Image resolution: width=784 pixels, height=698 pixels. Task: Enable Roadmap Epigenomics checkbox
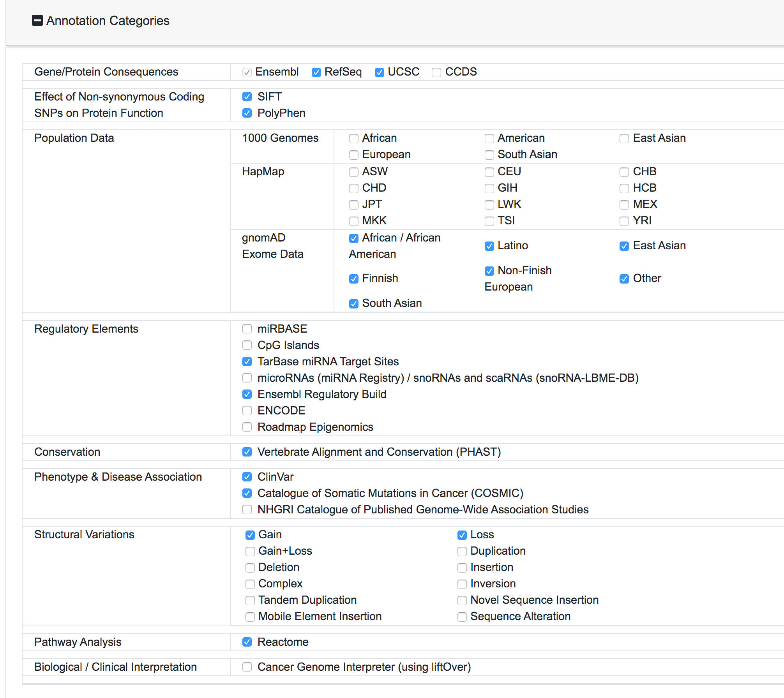pyautogui.click(x=247, y=427)
